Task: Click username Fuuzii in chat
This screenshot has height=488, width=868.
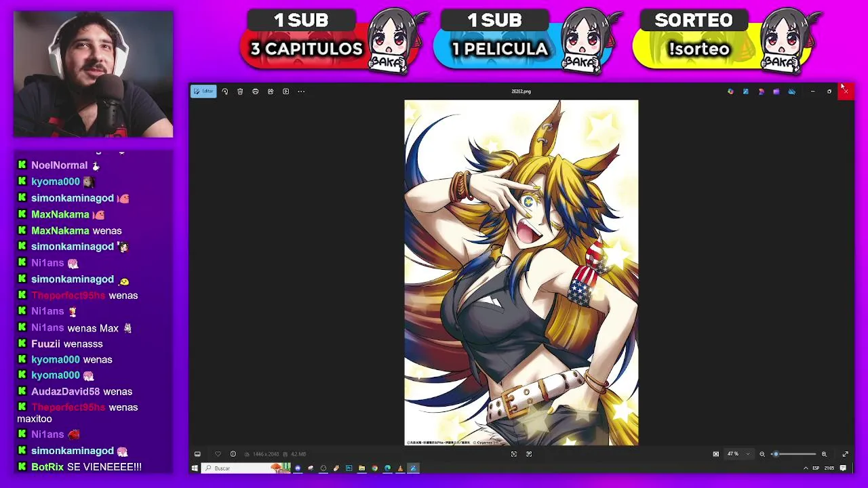Action: click(x=45, y=344)
